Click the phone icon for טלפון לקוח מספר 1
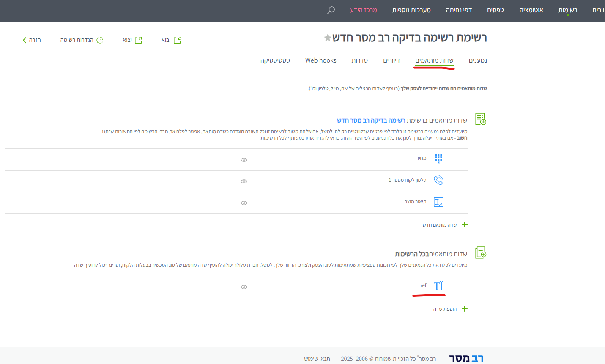The image size is (605, 364). 438,181
